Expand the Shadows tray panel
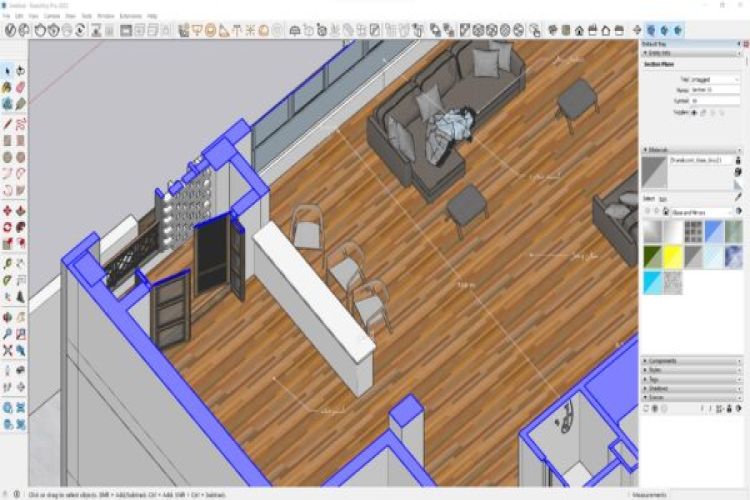Image resolution: width=750 pixels, height=500 pixels. tap(690, 389)
